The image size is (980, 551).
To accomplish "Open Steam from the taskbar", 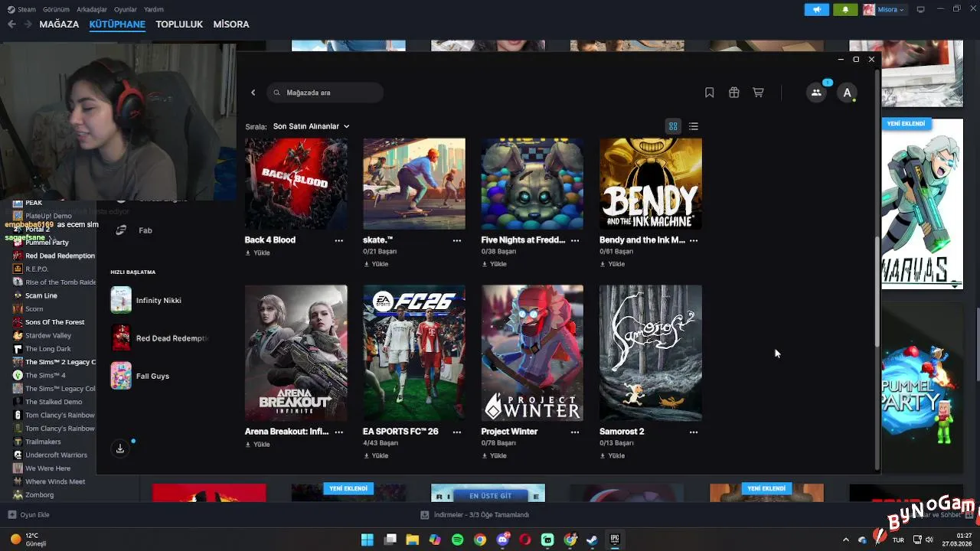I will point(592,540).
